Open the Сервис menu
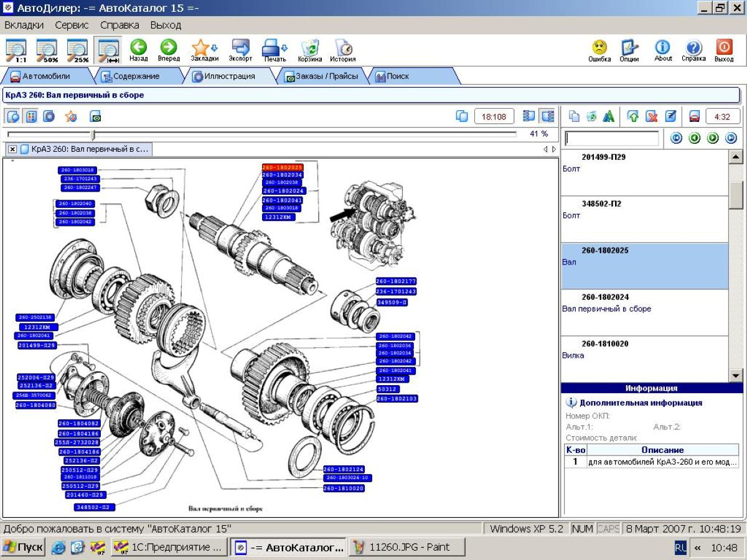The image size is (747, 560). [x=72, y=26]
